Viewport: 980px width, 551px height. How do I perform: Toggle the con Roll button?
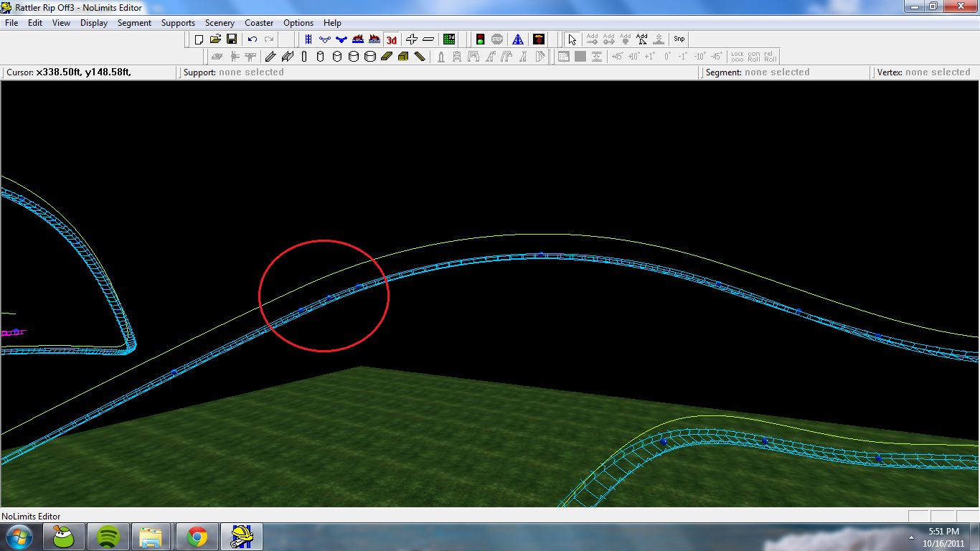tap(754, 56)
